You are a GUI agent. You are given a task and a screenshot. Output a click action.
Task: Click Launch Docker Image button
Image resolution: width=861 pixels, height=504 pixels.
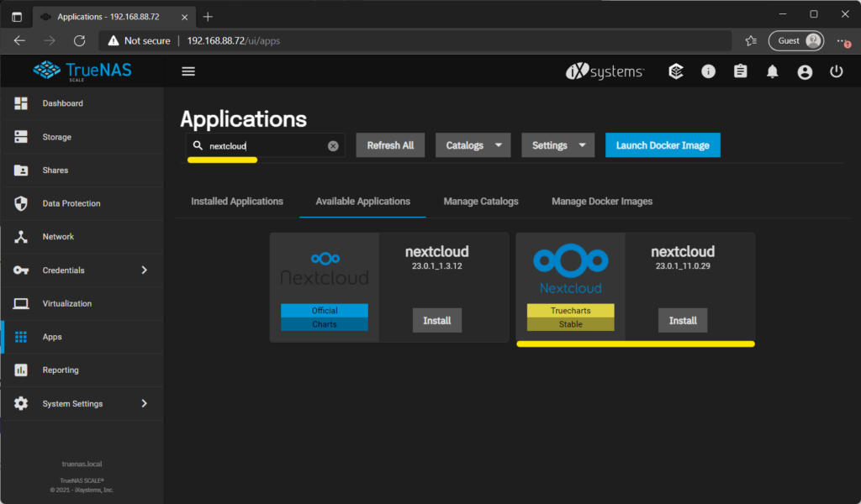663,145
